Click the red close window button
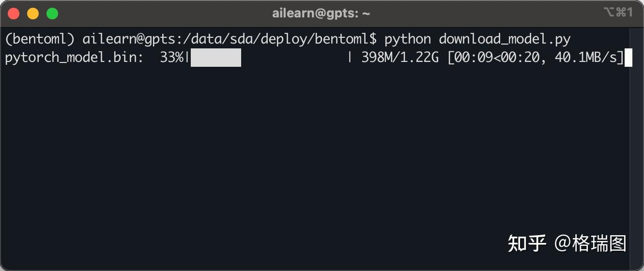This screenshot has width=644, height=271. (x=14, y=14)
